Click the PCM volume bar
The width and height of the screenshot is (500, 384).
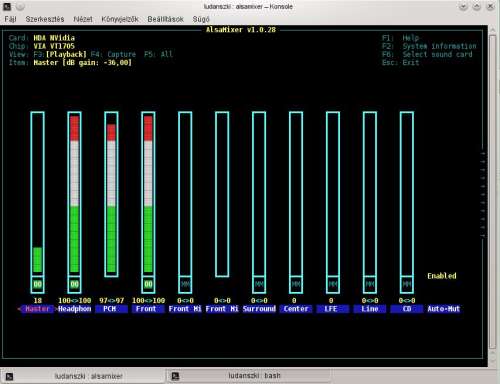pos(111,194)
